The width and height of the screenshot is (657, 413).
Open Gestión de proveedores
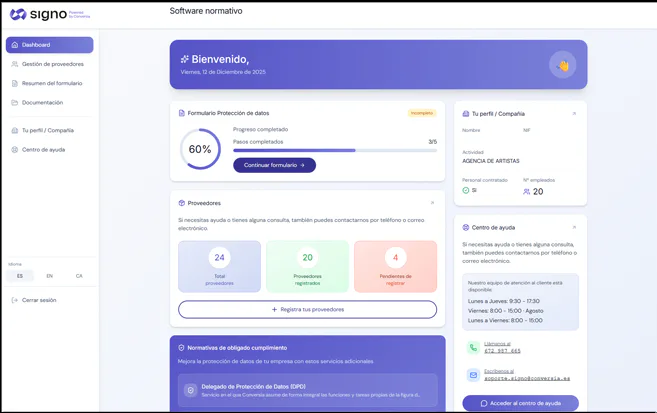click(49, 64)
